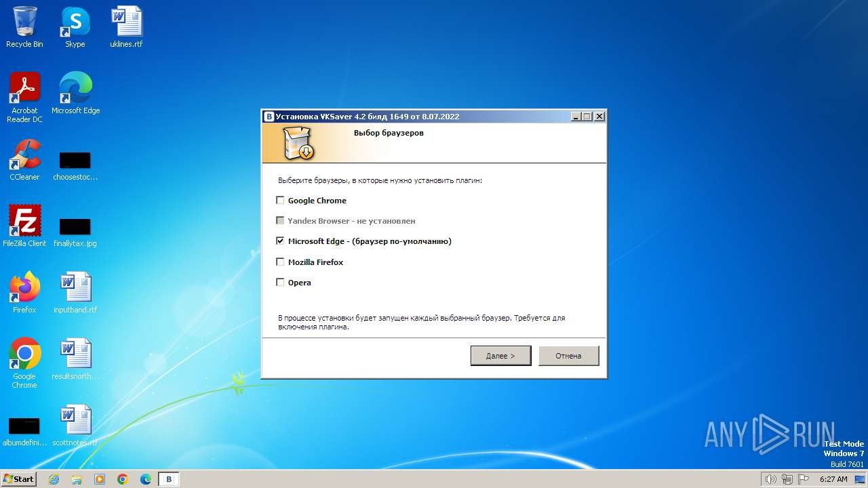
Task: Click the installer package icon in header
Action: coord(298,144)
